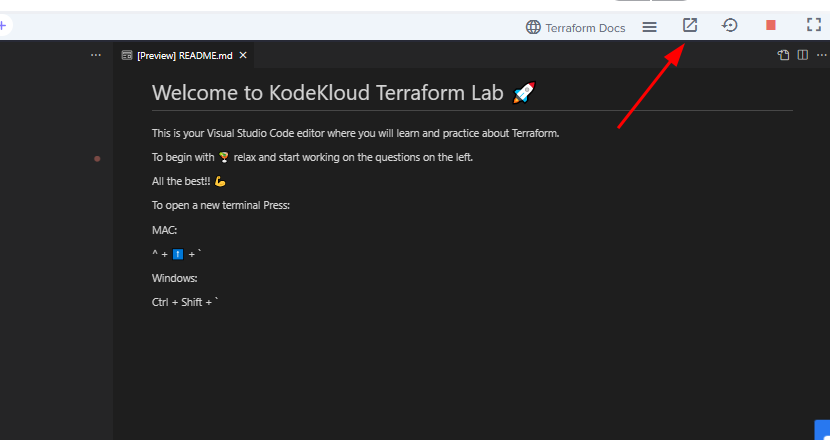Click the 'This is your Visual Studio Code' paragraph
This screenshot has width=830, height=440.
tap(355, 133)
